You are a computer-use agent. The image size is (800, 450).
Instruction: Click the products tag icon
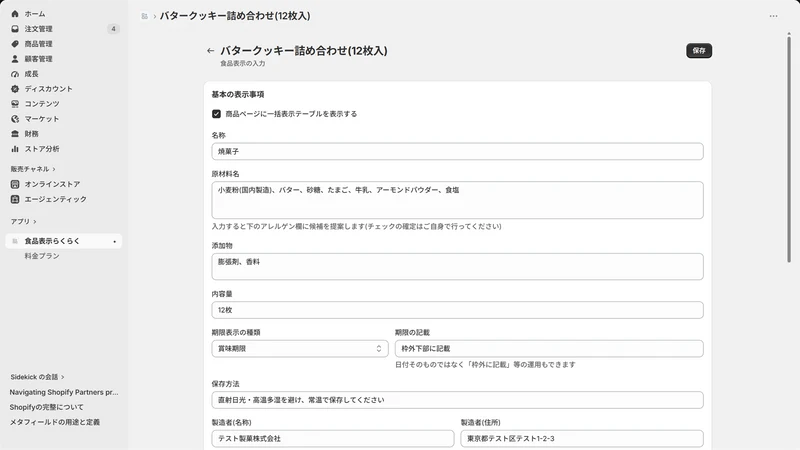coord(15,44)
